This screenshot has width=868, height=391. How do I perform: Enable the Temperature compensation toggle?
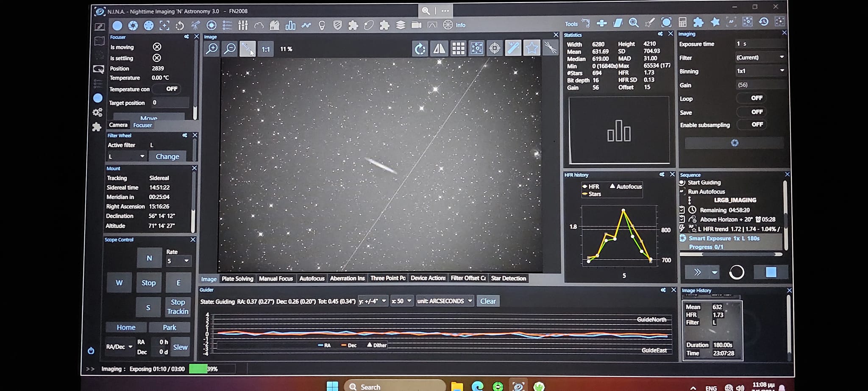(x=171, y=89)
